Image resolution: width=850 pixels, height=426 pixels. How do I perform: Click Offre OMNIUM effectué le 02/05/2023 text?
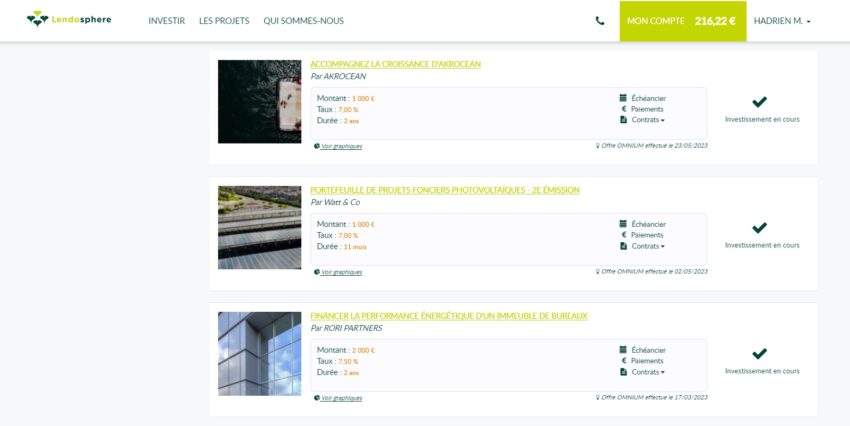[654, 272]
